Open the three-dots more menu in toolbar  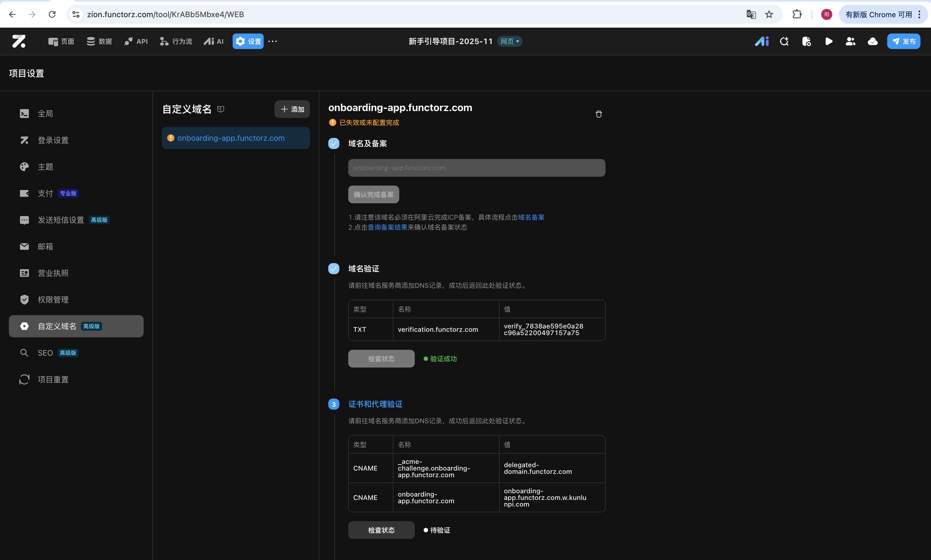[273, 42]
